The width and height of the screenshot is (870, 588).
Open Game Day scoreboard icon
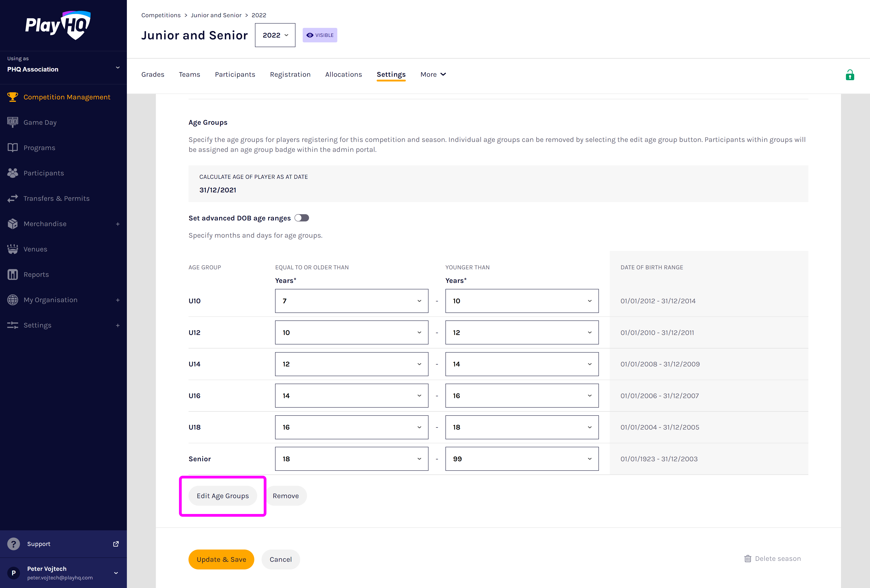coord(12,122)
